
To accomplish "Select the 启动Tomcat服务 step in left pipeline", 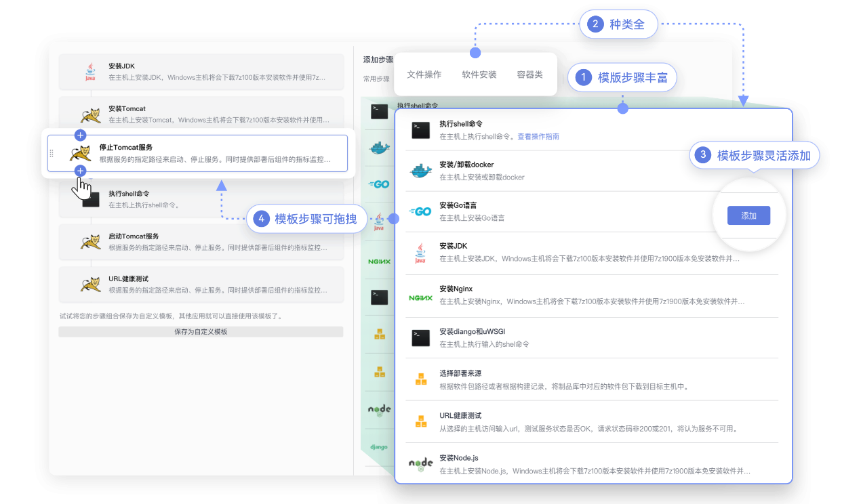I will coord(201,242).
